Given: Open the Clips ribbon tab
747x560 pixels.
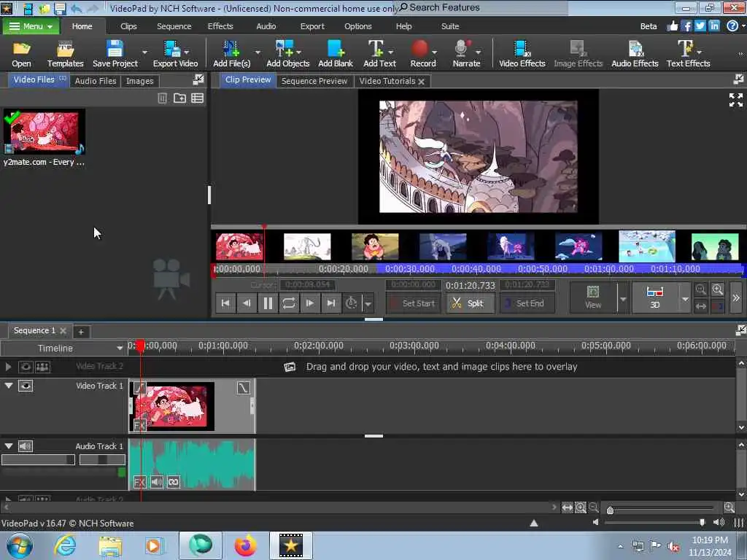Looking at the screenshot, I should click(128, 26).
